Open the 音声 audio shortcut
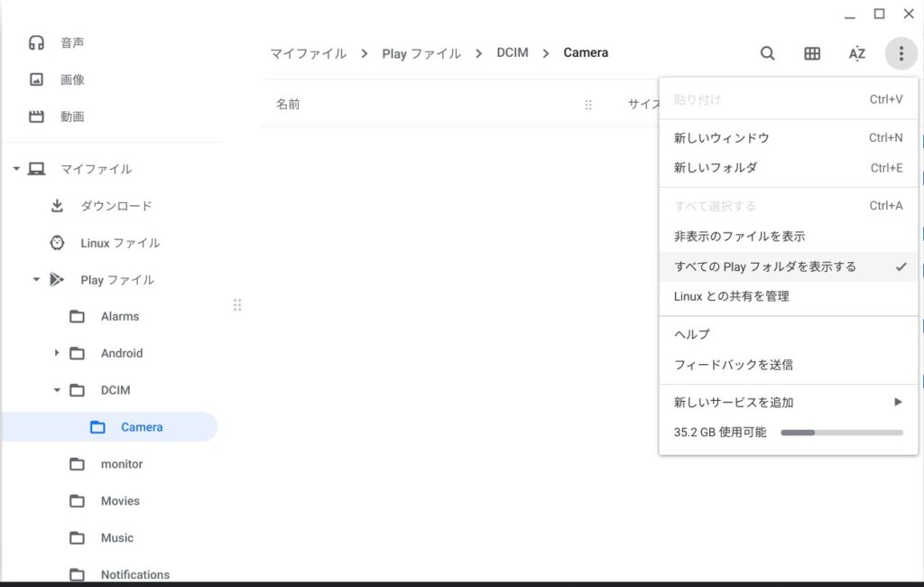The image size is (924, 587). pyautogui.click(x=72, y=42)
